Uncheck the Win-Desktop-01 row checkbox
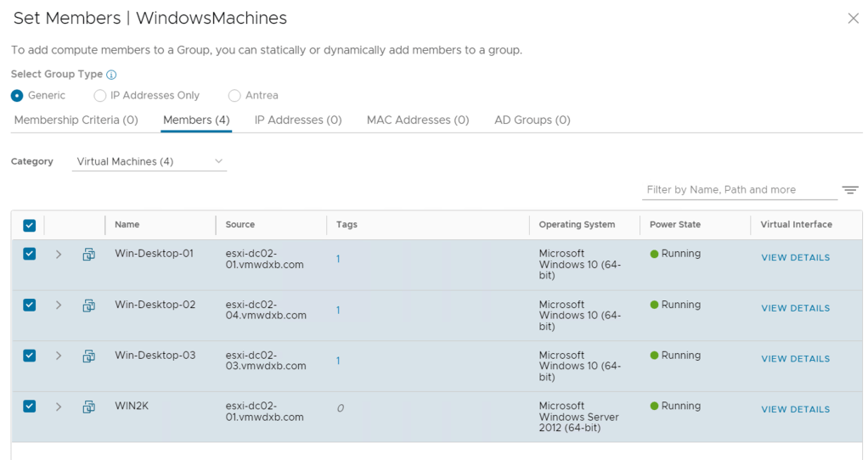The height and width of the screenshot is (460, 868). pyautogui.click(x=30, y=254)
